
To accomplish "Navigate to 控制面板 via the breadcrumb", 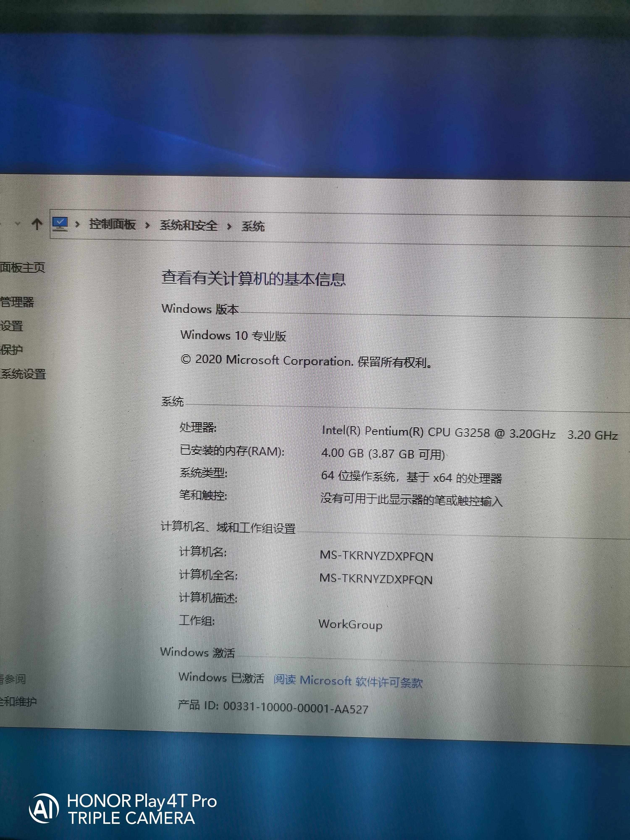I will [112, 225].
